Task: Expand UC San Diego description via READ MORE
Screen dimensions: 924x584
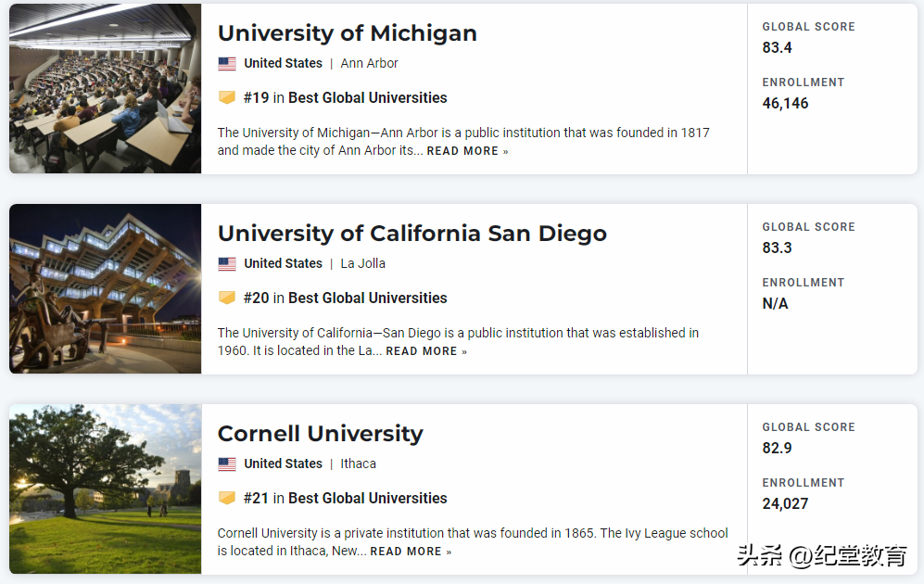Action: [426, 351]
